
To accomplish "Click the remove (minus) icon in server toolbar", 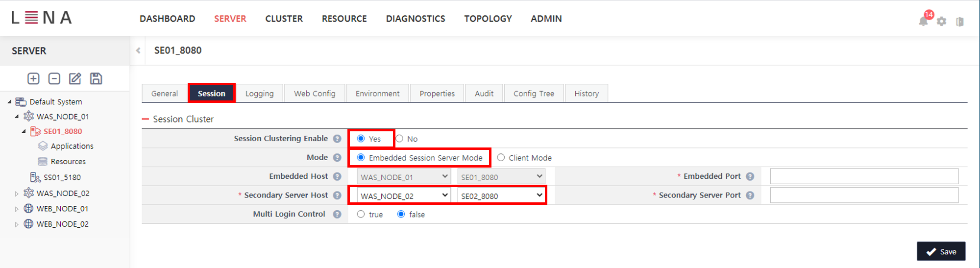I will 54,78.
